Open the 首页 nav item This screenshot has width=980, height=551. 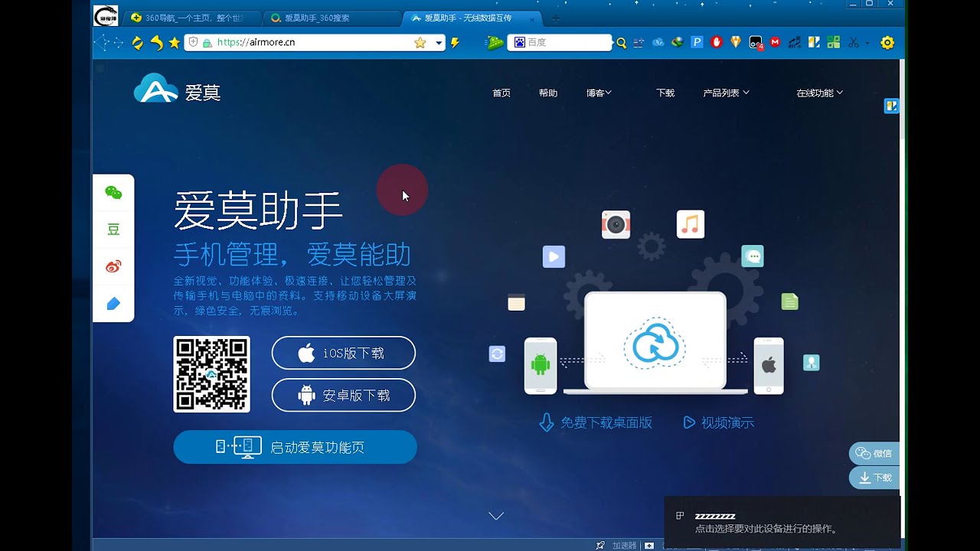[x=501, y=93]
